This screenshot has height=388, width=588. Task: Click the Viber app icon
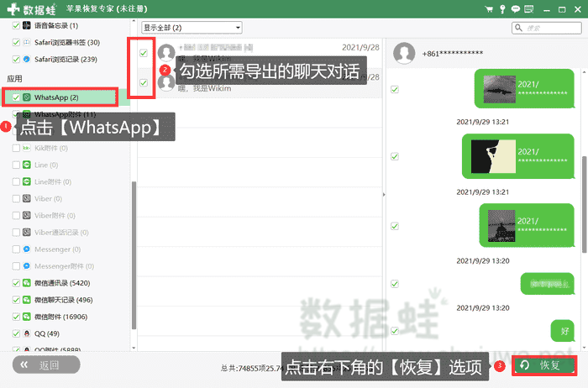tap(27, 199)
